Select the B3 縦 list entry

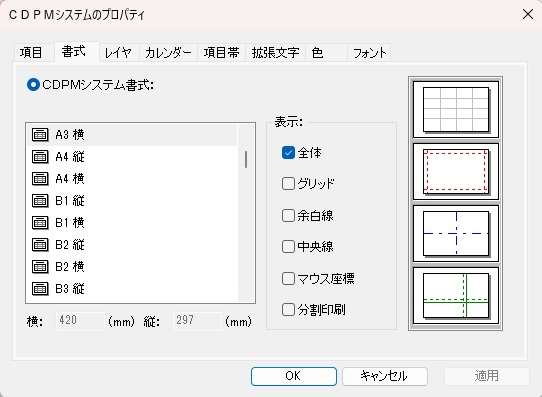[x=132, y=289]
